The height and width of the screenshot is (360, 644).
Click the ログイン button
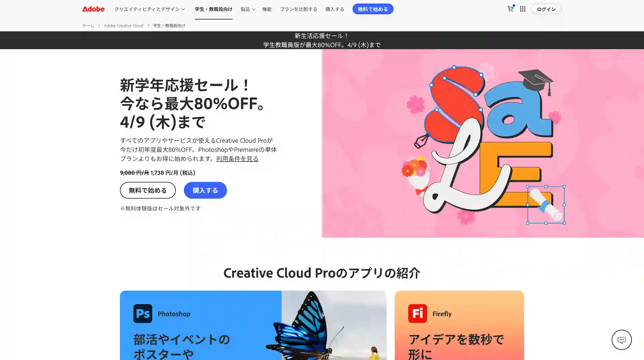tap(546, 9)
